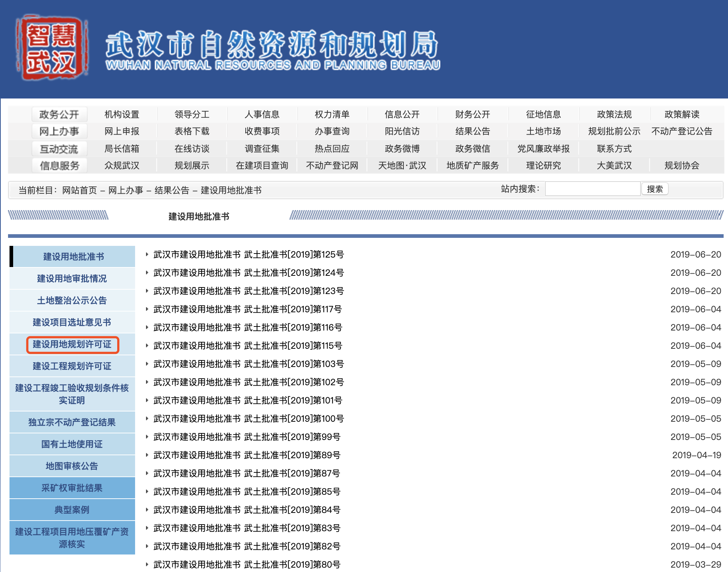
Task: Click the Wuhan Natural Resources Bureau title banner
Action: (x=273, y=50)
